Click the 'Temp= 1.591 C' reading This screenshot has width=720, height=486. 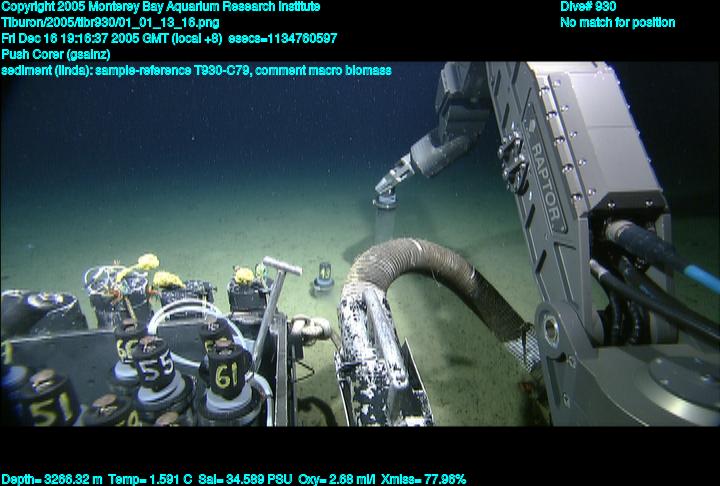coord(150,480)
